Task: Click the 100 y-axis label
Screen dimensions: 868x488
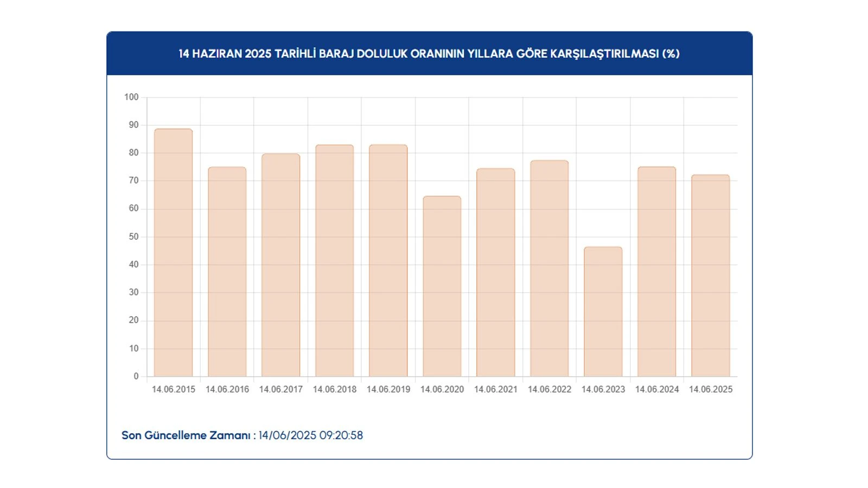Action: pos(131,97)
